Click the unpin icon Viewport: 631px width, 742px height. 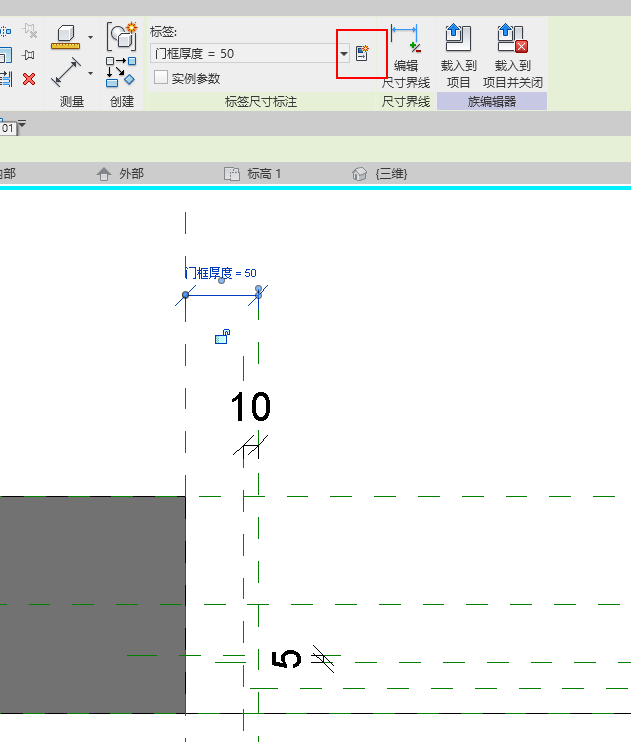[x=30, y=31]
